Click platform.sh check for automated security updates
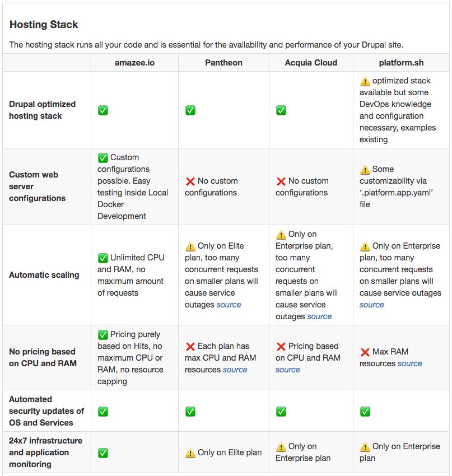The width and height of the screenshot is (452, 476). (365, 412)
